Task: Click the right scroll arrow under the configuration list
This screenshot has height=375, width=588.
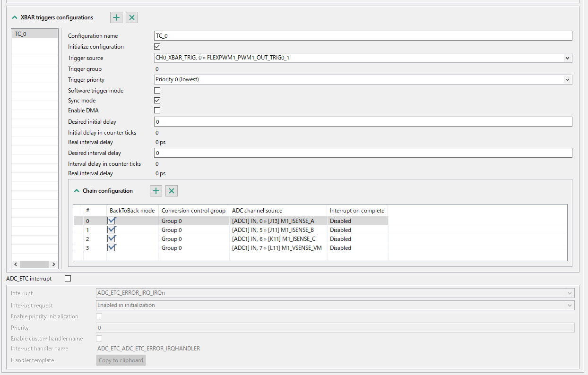Action: pyautogui.click(x=54, y=264)
